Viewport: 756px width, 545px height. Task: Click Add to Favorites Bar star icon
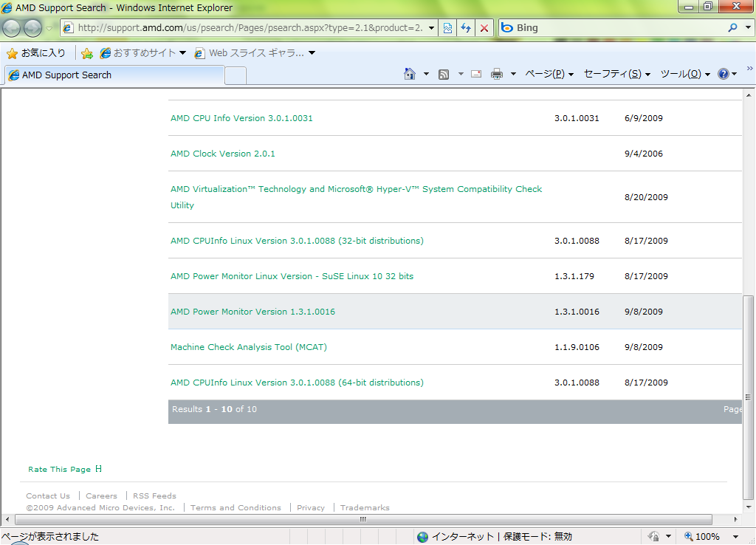pyautogui.click(x=87, y=53)
